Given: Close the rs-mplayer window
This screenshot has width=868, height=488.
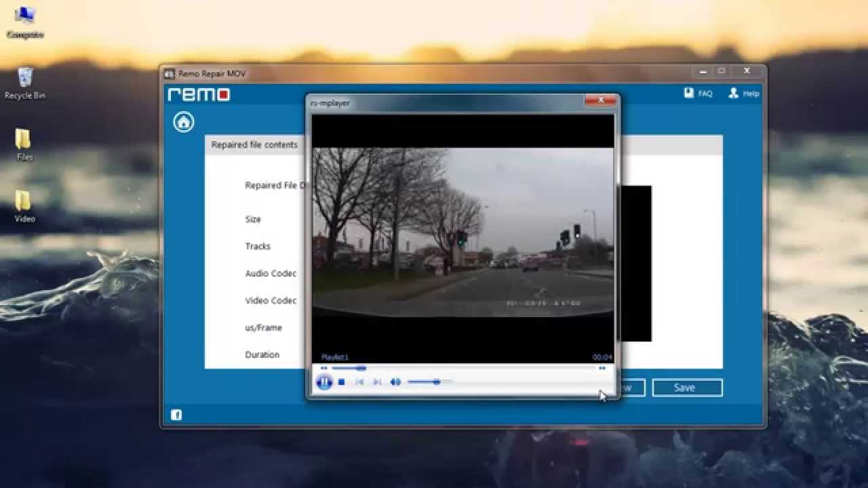Looking at the screenshot, I should 600,100.
